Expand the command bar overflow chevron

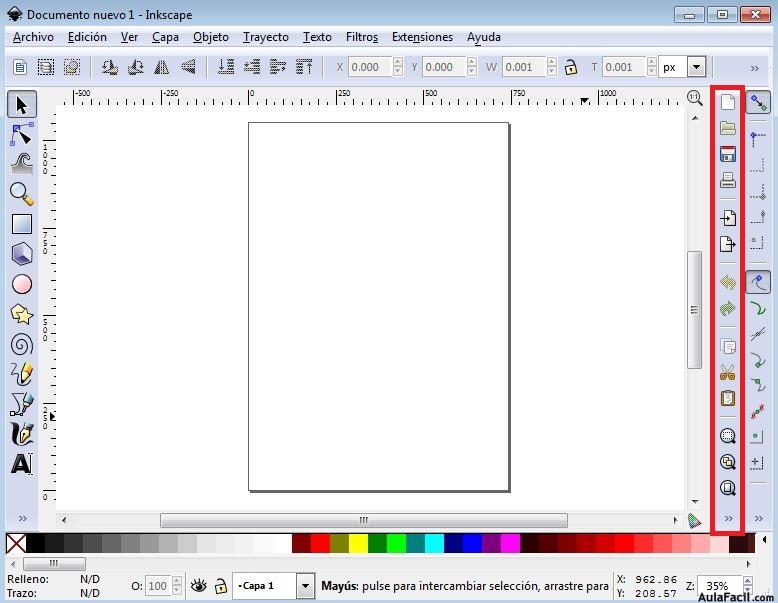tap(728, 518)
